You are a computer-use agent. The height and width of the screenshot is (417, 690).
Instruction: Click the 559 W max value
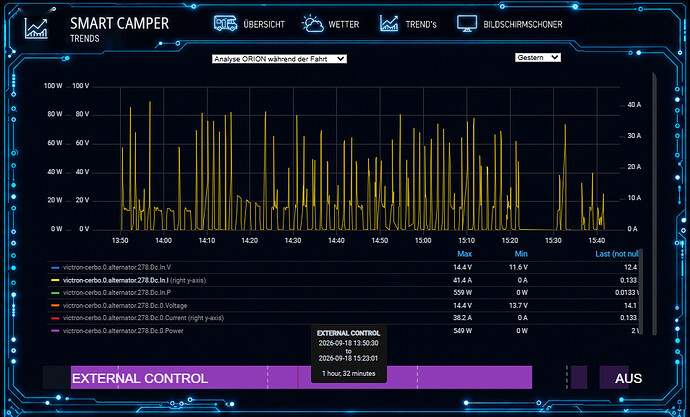(x=462, y=293)
